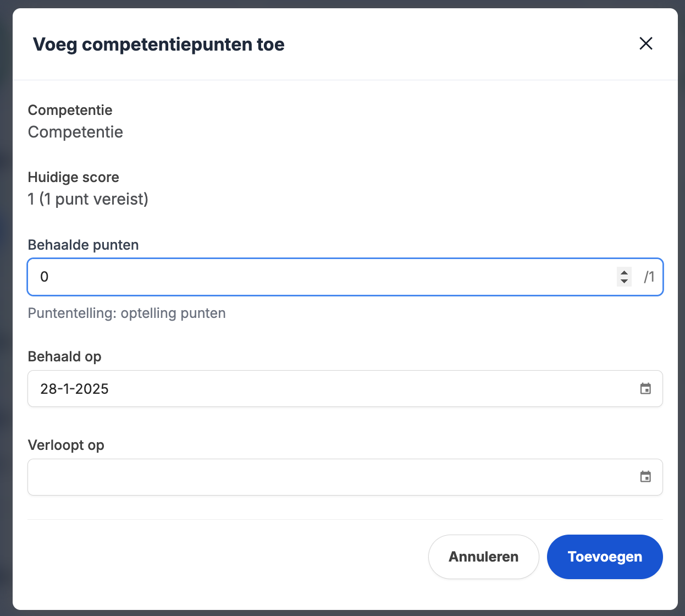Confirm with the Toevoegen button
The image size is (685, 616).
[605, 557]
